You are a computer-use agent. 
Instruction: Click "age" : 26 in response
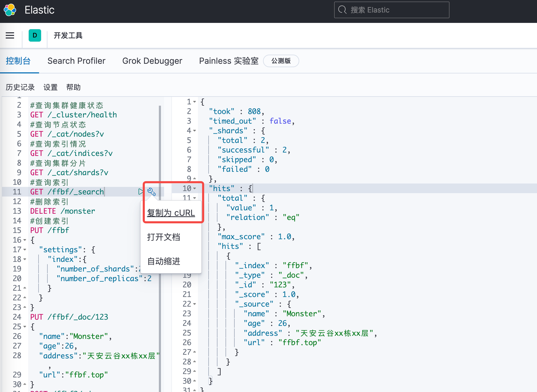[x=267, y=323]
